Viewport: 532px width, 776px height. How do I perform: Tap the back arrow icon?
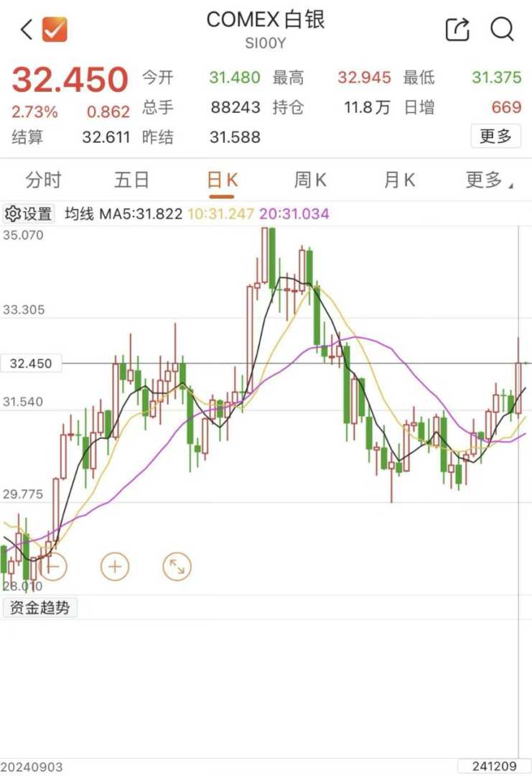[27, 30]
